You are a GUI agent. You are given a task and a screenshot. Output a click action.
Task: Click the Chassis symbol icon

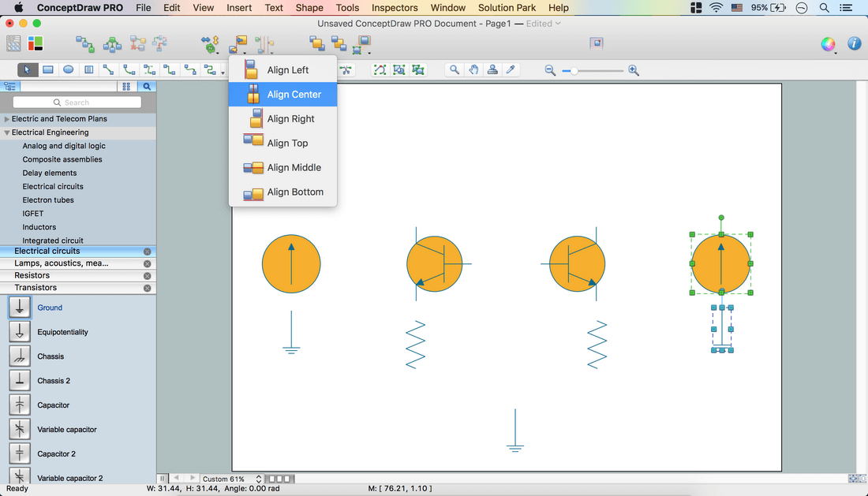click(x=20, y=356)
